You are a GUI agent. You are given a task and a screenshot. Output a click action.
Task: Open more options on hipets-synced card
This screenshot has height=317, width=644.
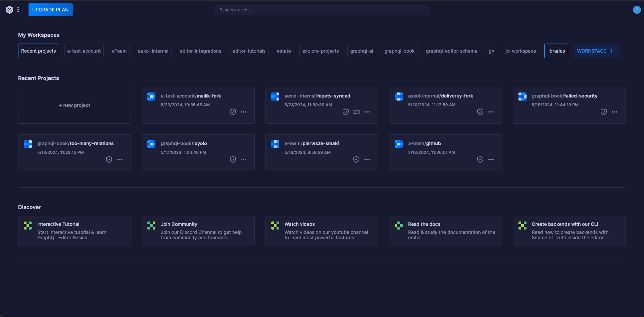click(367, 112)
